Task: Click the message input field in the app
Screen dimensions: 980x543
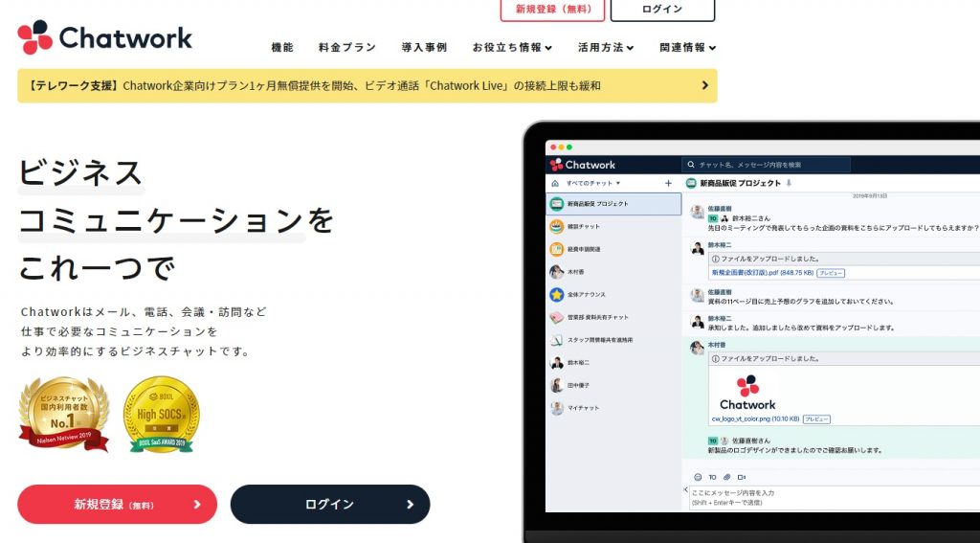Action: pyautogui.click(x=835, y=497)
